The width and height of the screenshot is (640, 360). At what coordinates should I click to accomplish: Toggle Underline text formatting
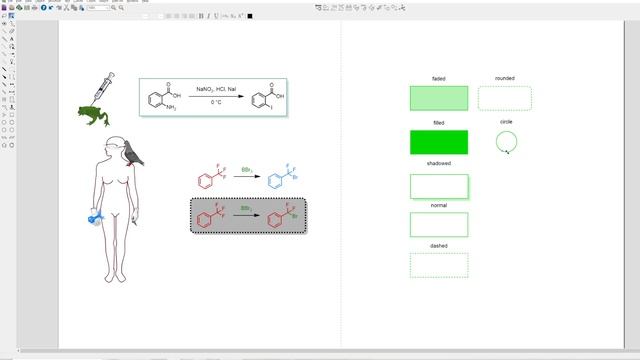click(x=216, y=16)
